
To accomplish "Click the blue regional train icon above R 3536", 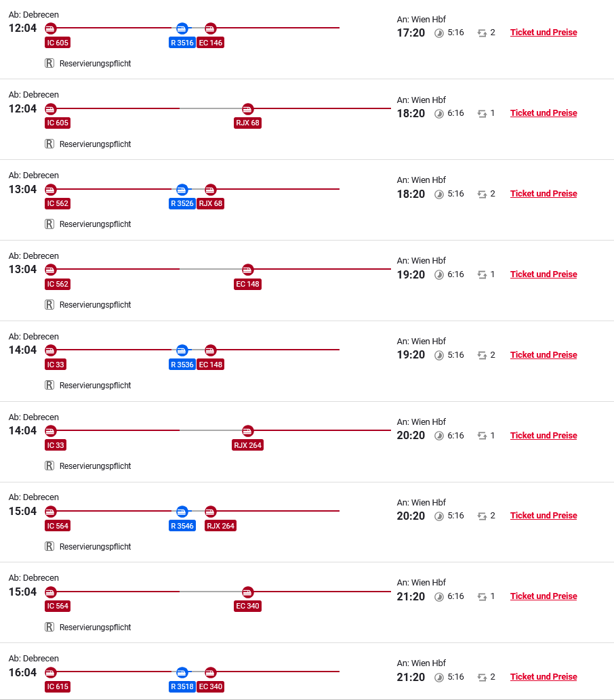I will (182, 350).
